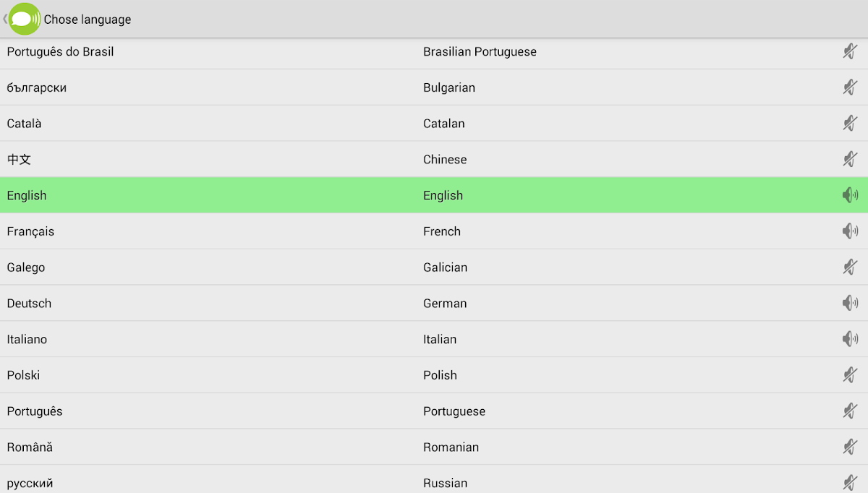868x493 pixels.
Task: Tap the muted speaker icon for Polish
Action: pyautogui.click(x=850, y=375)
